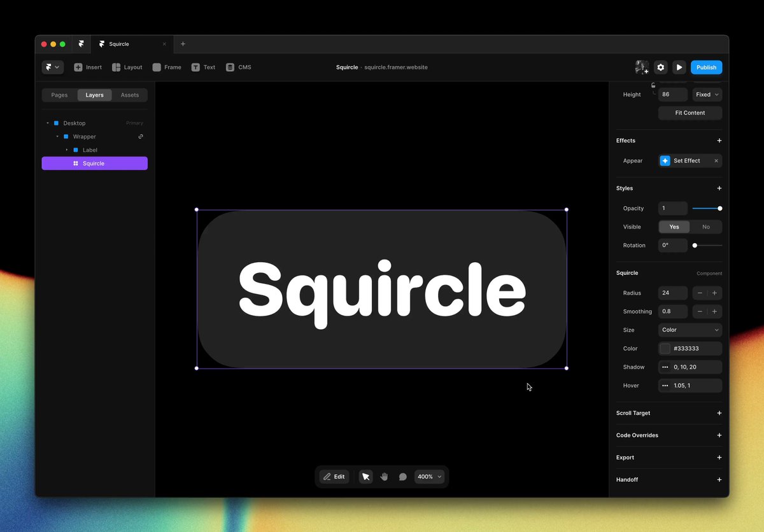Select the Frame tool

click(166, 67)
